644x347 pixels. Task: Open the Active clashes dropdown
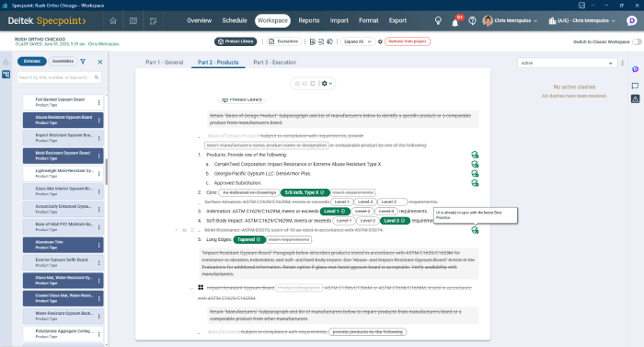[567, 64]
